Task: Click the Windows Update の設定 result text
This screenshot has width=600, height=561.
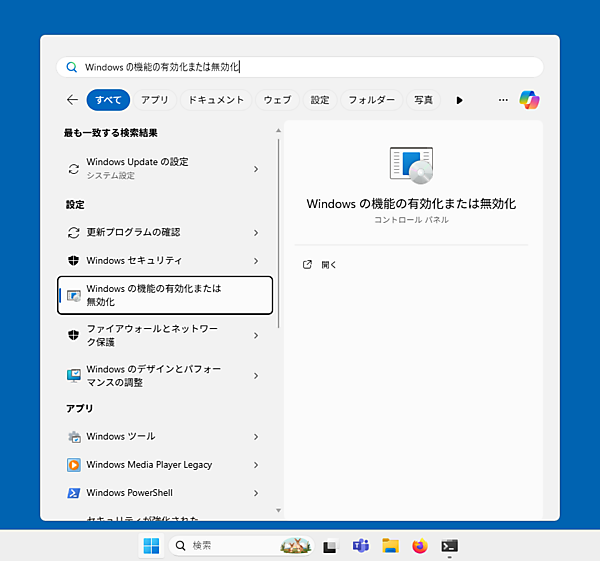Action: tap(137, 162)
